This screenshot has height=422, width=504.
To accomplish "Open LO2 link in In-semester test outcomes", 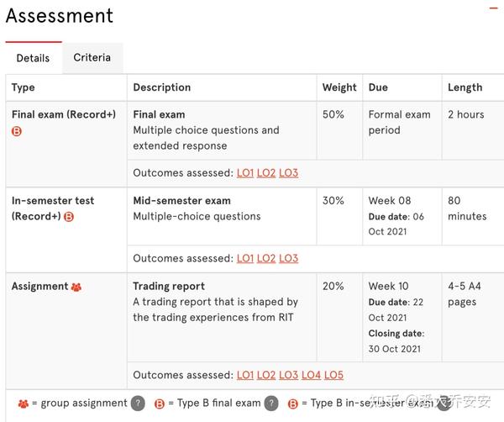I will click(266, 258).
